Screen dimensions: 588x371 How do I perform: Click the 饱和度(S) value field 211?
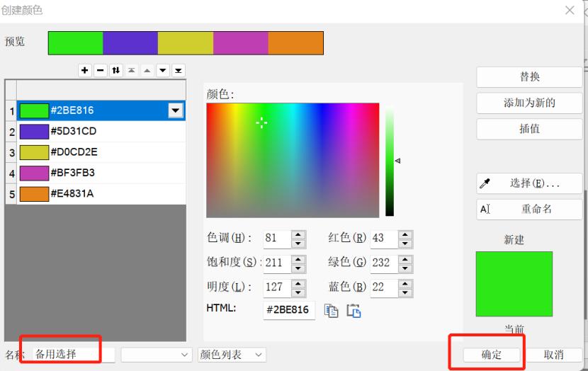(x=277, y=263)
